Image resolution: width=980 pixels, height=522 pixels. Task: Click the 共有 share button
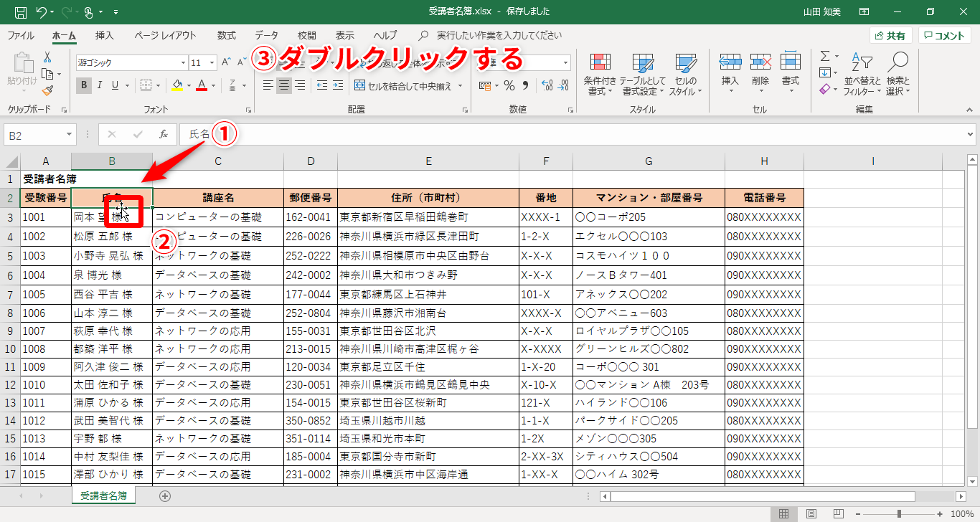(890, 36)
